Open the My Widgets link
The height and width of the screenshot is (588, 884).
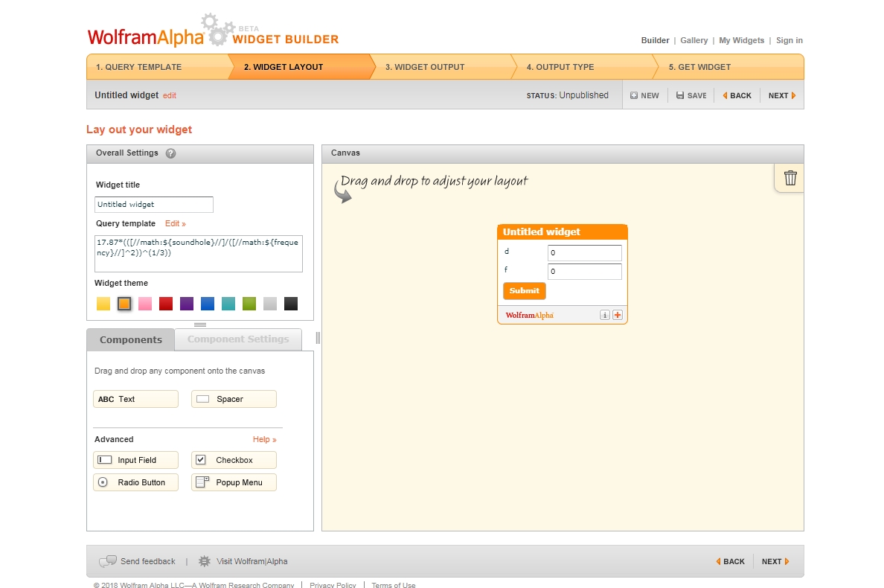pos(741,41)
